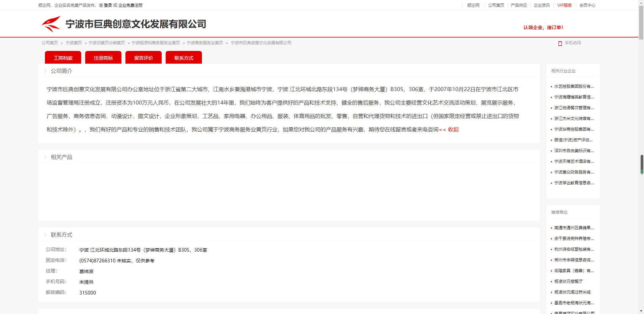Viewport: 644px width, 314px height.
Task: Open recommended 杨凌状元阁过桥米线
Action: 572,292
